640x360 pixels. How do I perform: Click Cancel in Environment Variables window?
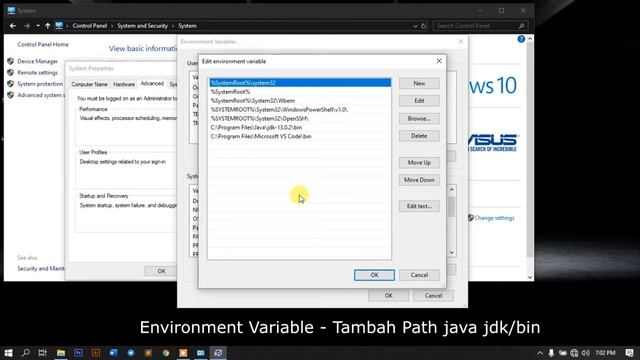tap(433, 296)
